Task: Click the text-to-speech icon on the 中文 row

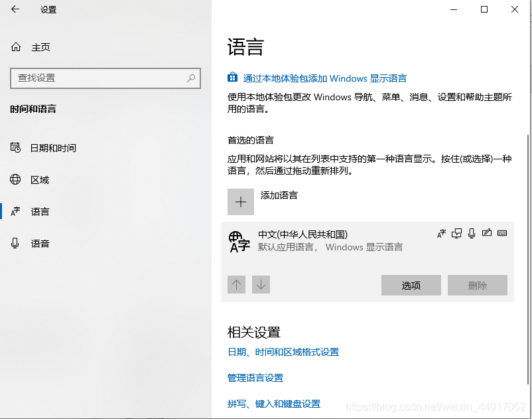Action: tap(456, 233)
